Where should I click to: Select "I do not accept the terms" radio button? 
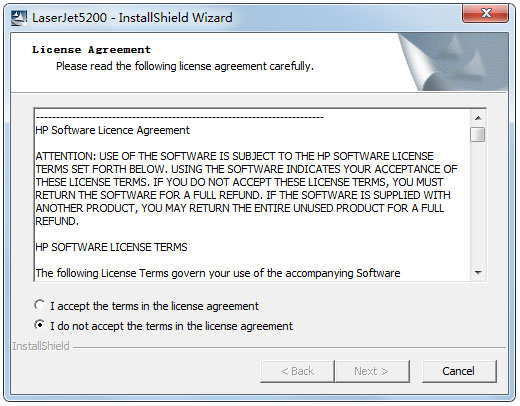click(39, 325)
